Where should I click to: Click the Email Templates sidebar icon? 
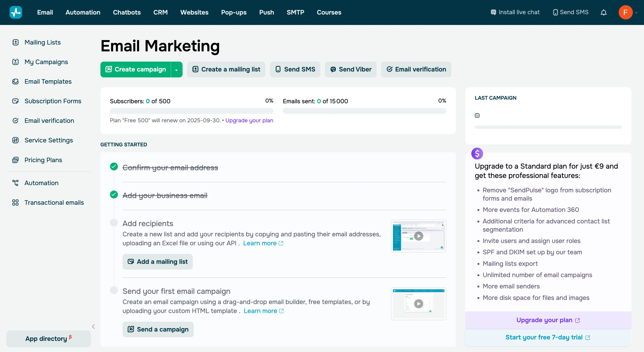15,81
